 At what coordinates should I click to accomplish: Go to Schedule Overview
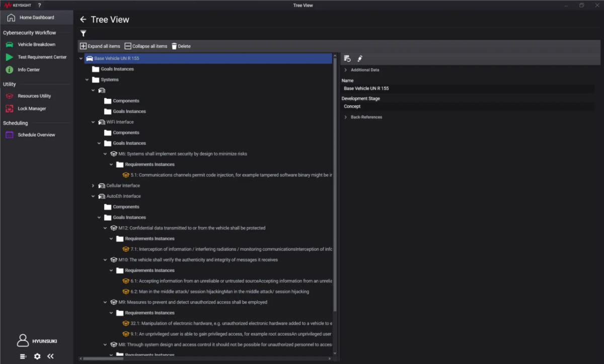point(36,135)
